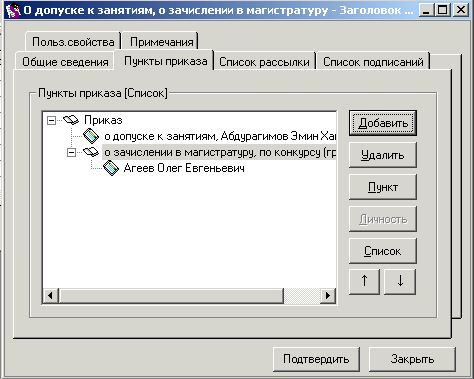
Task: Click the open-book icon beside Приказ
Action: coord(71,120)
